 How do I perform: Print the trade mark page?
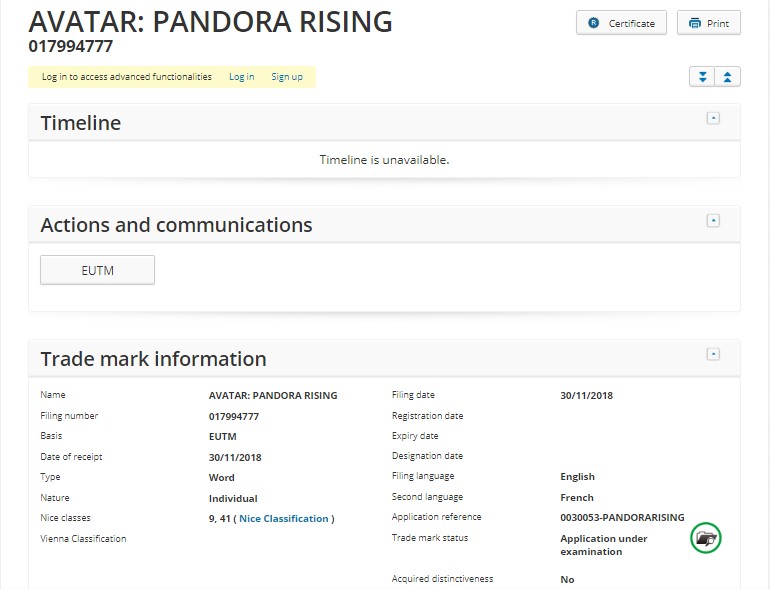[709, 23]
